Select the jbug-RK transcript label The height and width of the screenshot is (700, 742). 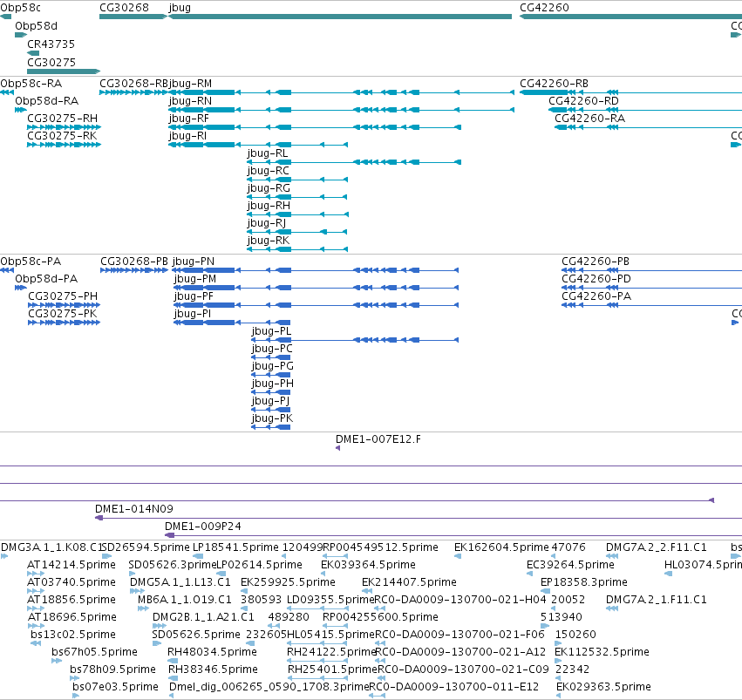click(x=269, y=241)
